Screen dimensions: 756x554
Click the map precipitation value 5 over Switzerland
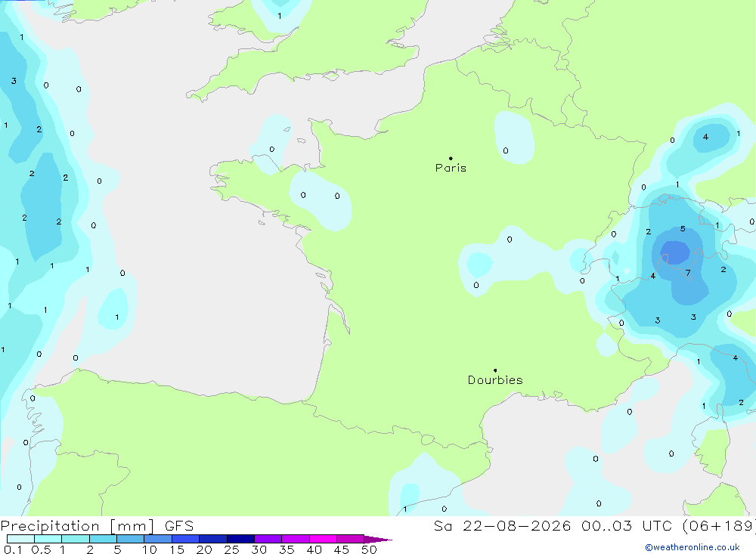tap(683, 228)
